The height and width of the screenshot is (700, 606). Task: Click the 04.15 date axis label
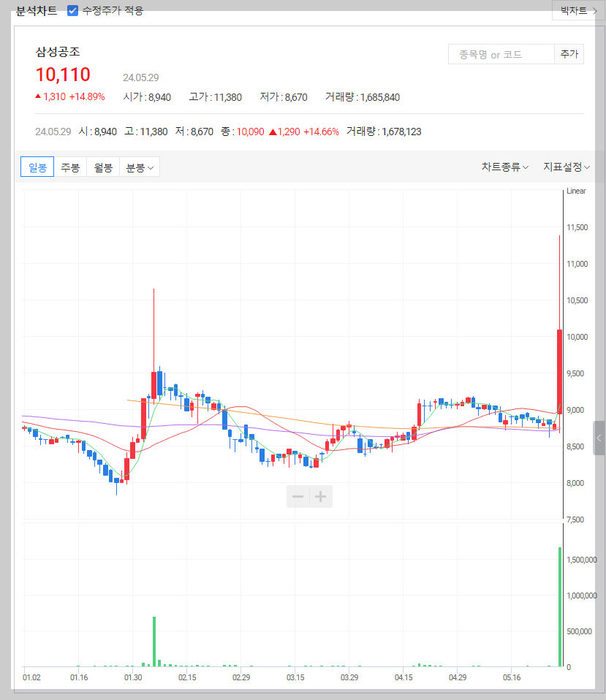[x=404, y=677]
